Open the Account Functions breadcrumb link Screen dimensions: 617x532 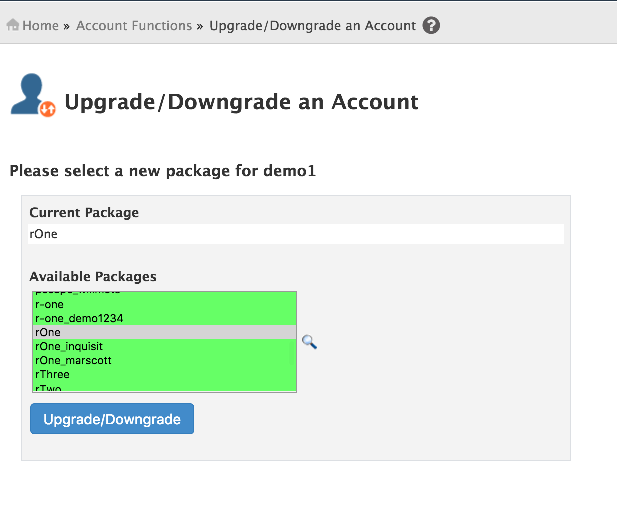coord(134,26)
